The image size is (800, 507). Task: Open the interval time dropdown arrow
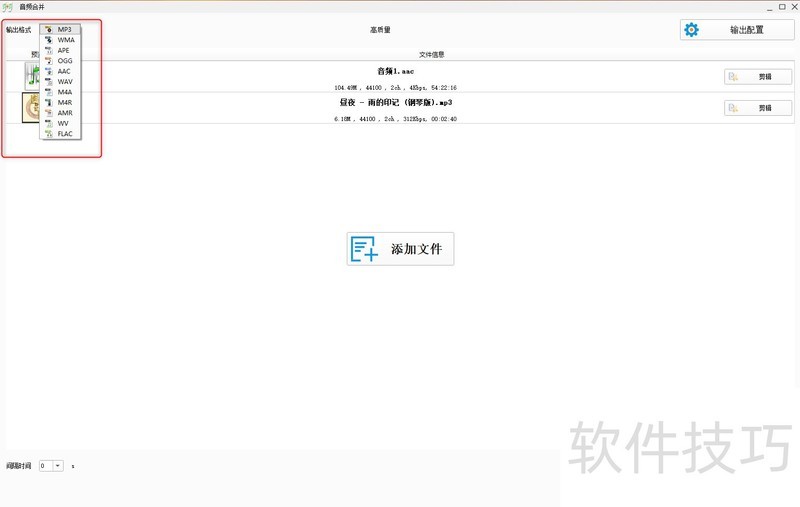(58, 466)
